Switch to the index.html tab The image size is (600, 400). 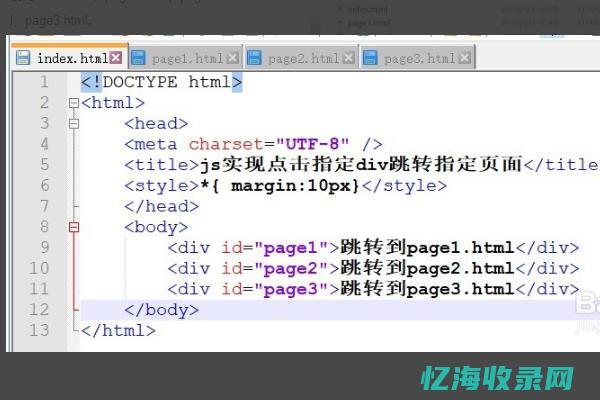(70, 58)
